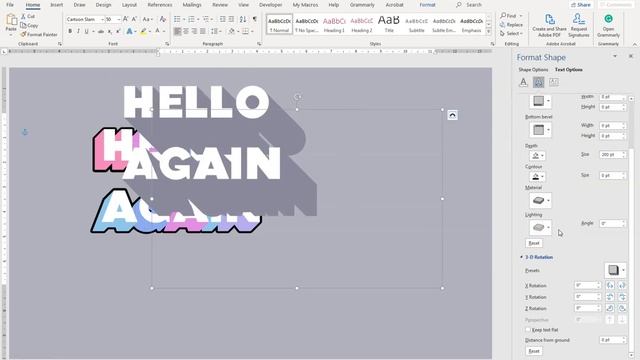Click the Cut command
The height and width of the screenshot is (360, 640).
(x=28, y=16)
